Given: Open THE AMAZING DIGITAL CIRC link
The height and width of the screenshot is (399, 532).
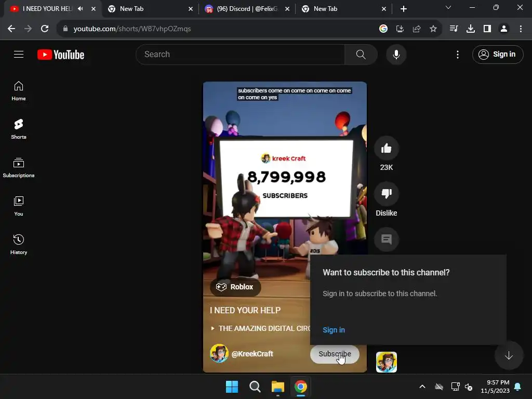Looking at the screenshot, I should (x=261, y=328).
